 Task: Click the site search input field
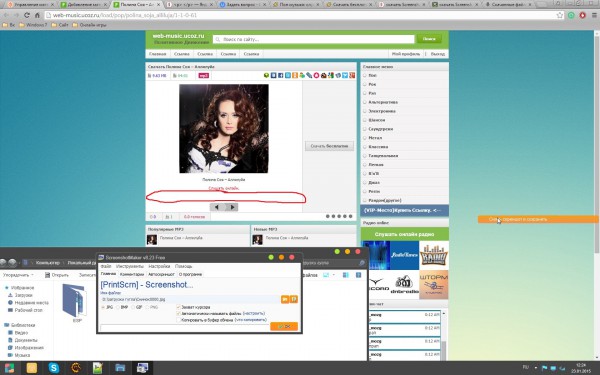tap(313, 39)
